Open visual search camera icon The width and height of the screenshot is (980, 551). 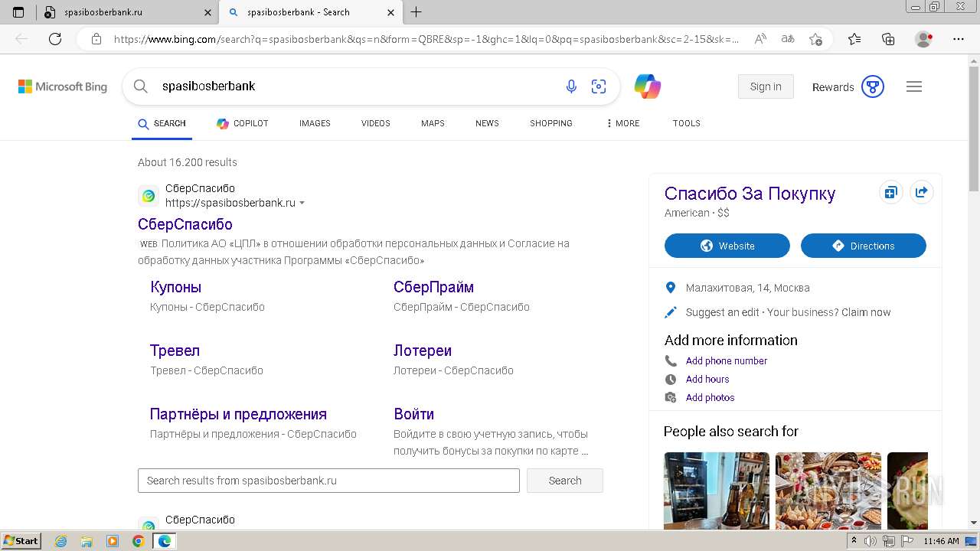pos(599,86)
